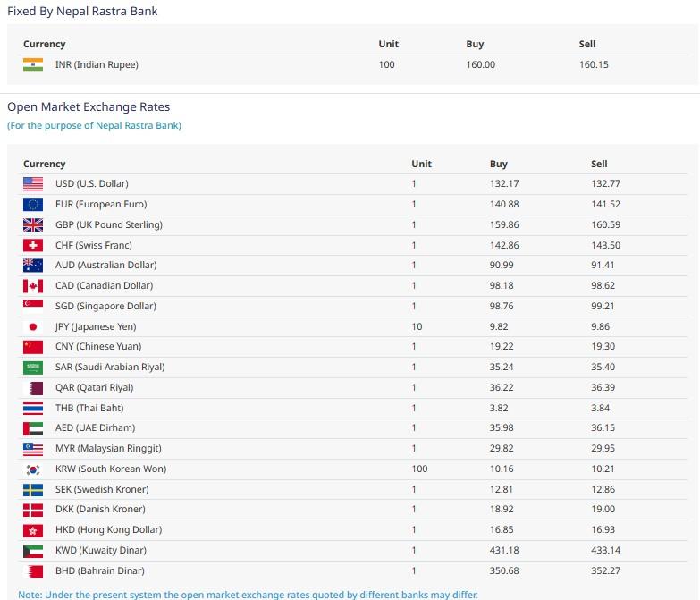Click the USD (U.S. Dollar) currency name
700x600 pixels.
92,183
